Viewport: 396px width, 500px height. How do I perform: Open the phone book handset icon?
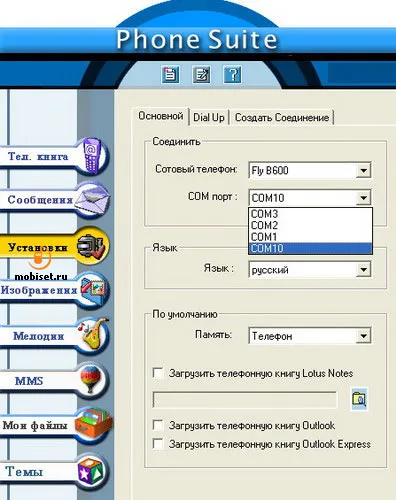(92, 156)
